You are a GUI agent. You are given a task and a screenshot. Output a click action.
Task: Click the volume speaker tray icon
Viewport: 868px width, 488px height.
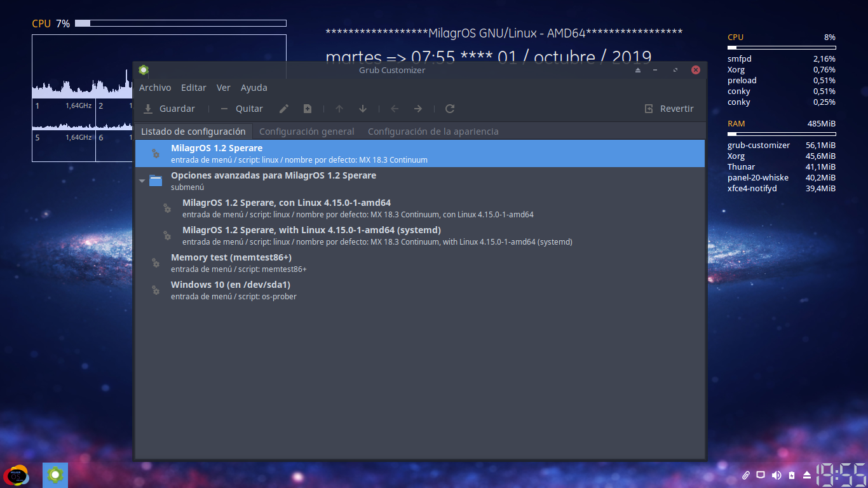point(776,475)
